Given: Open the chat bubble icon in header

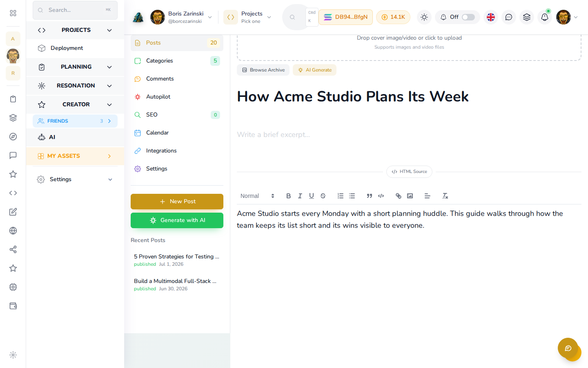Looking at the screenshot, I should (509, 17).
